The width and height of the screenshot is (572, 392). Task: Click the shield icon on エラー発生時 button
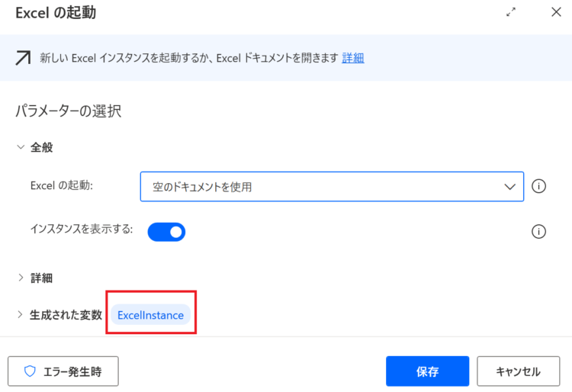tap(30, 371)
